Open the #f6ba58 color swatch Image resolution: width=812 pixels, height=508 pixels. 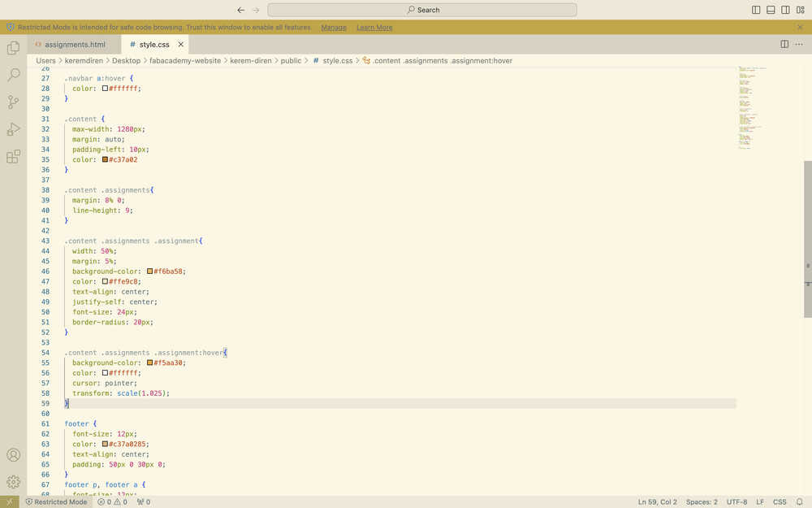[x=149, y=271]
